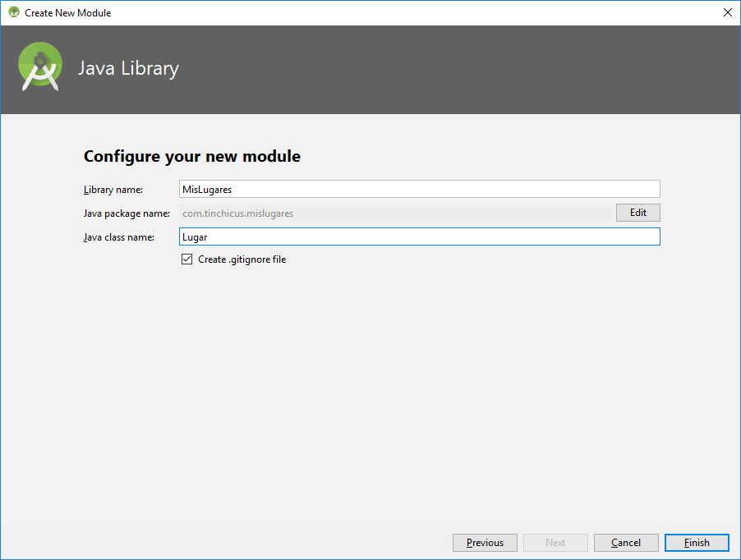Click into the Java class name field
741x560 pixels.
tap(419, 236)
